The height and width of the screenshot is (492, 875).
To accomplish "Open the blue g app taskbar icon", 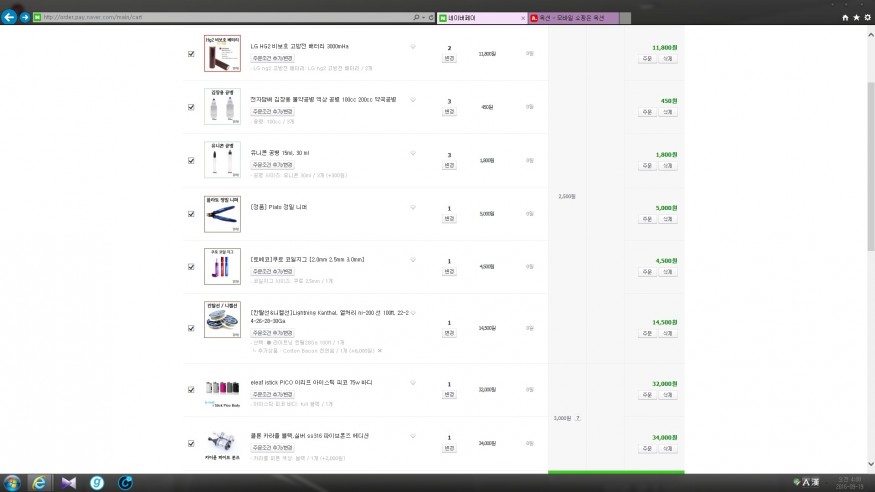I will point(97,483).
